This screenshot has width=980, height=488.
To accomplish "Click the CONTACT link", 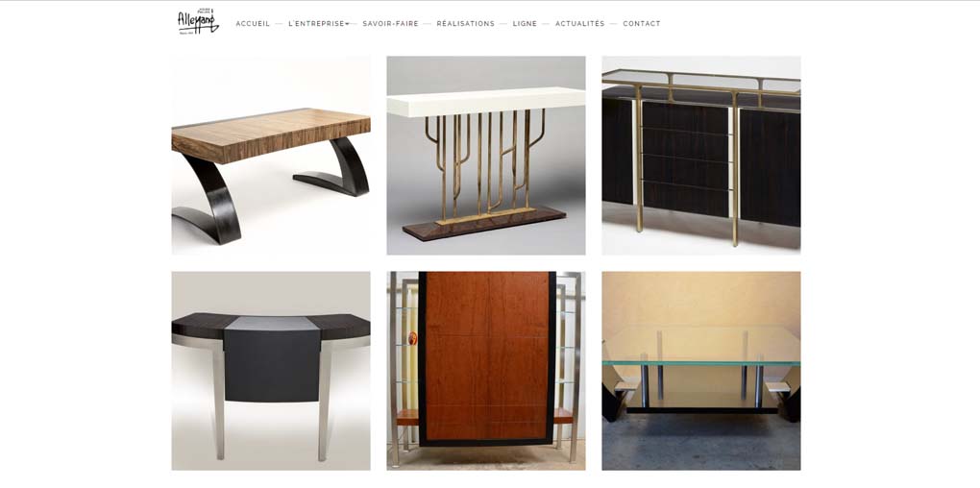I will [641, 24].
